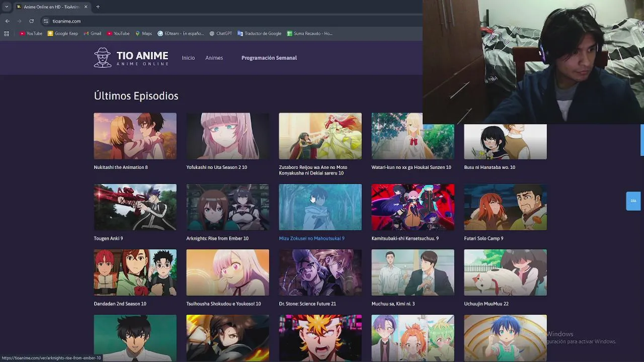Image resolution: width=644 pixels, height=362 pixels.
Task: Open the ChatGPT bookmark
Action: coord(221,34)
